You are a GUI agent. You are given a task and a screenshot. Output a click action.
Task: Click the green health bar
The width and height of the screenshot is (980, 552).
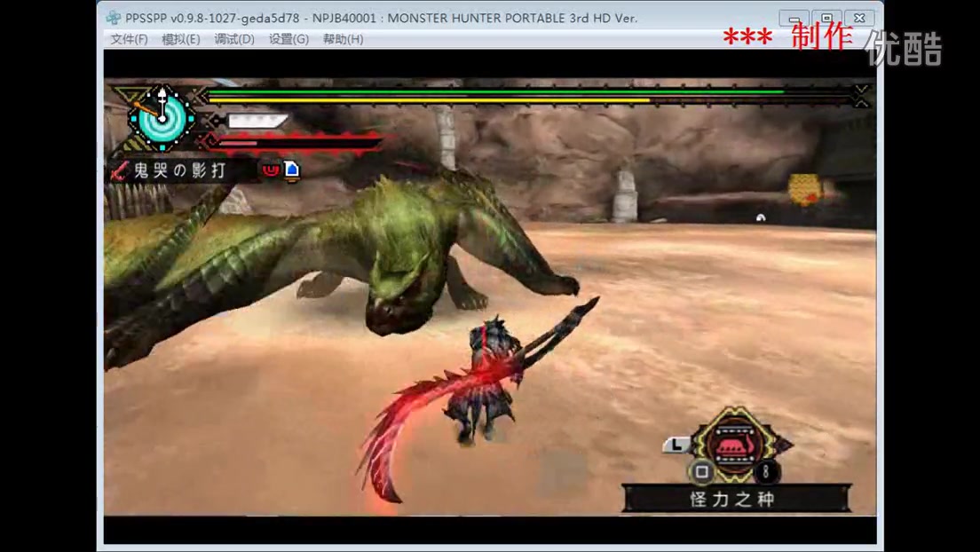[x=495, y=92]
